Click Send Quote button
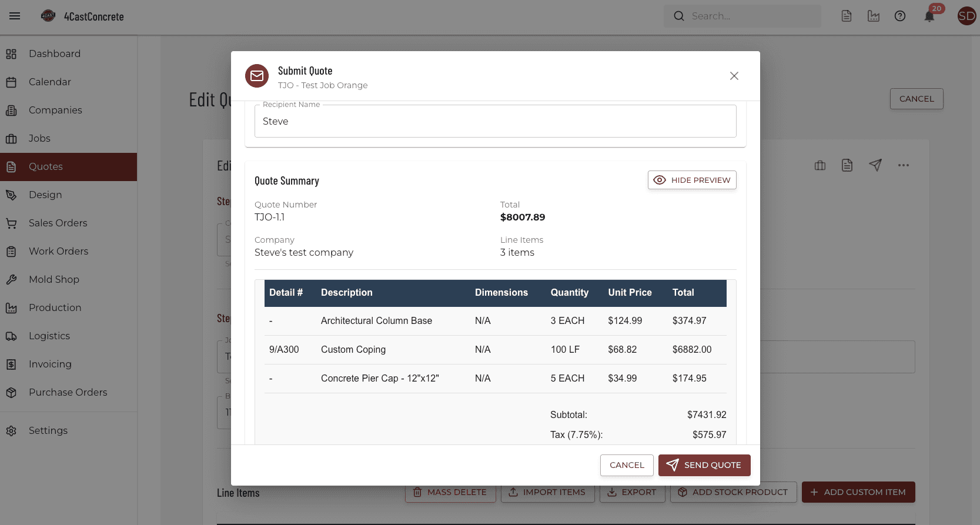The height and width of the screenshot is (525, 980). pyautogui.click(x=704, y=465)
